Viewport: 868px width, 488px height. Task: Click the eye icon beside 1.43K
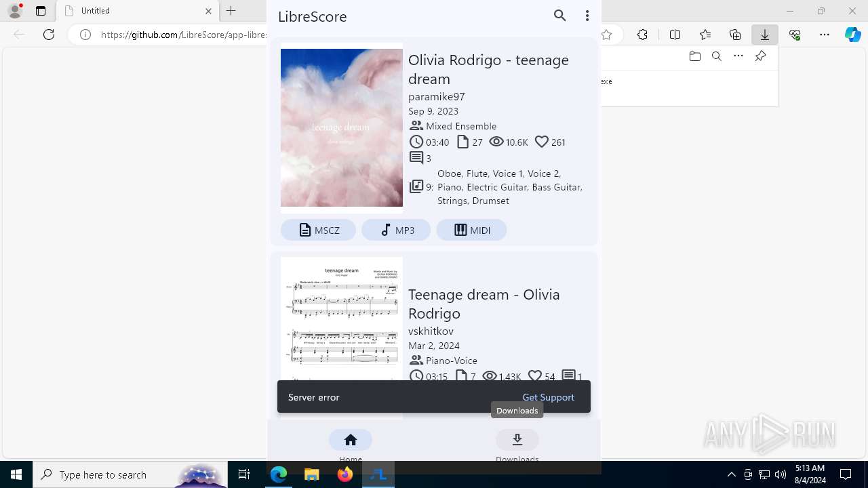[490, 376]
